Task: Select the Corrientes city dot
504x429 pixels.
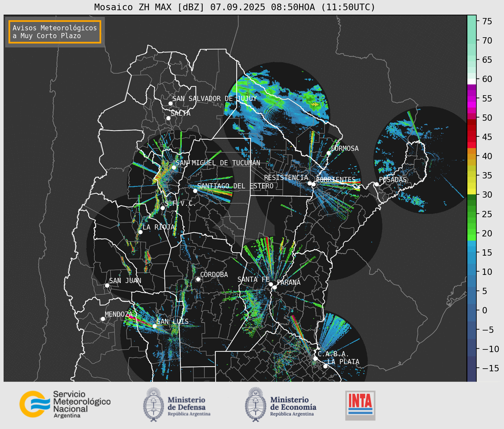Action: tap(313, 184)
